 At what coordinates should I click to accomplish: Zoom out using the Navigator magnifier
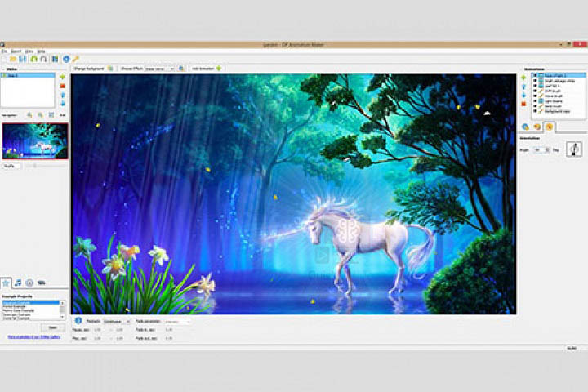[41, 115]
